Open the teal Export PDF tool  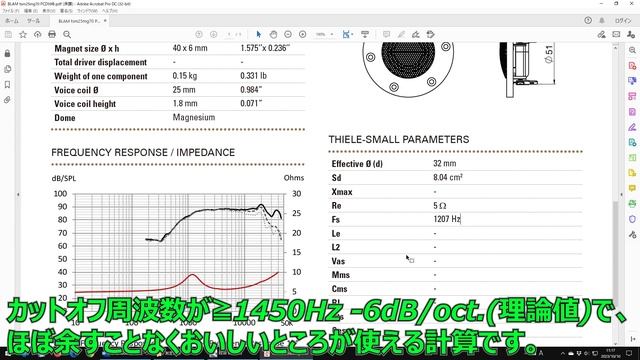(x=632, y=142)
